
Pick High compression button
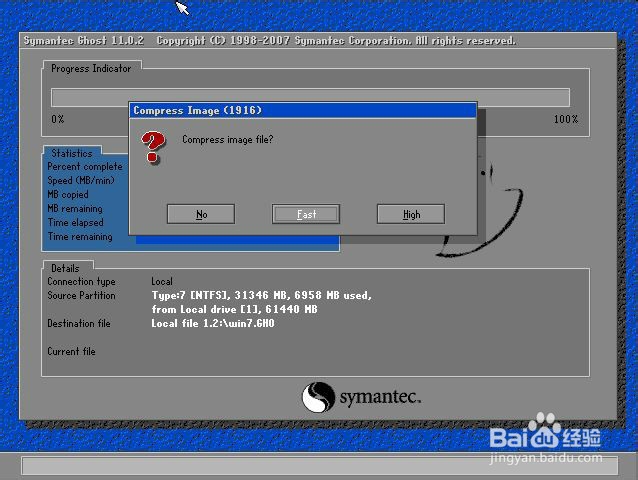(411, 214)
